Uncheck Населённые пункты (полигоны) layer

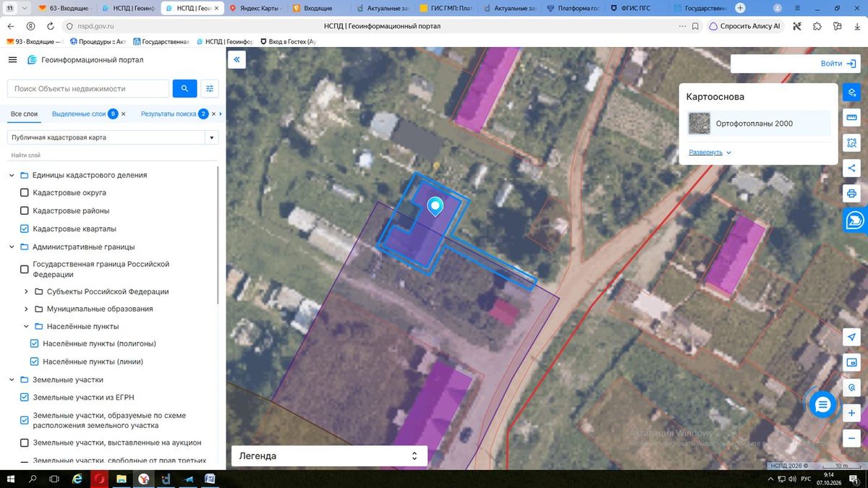(x=35, y=343)
